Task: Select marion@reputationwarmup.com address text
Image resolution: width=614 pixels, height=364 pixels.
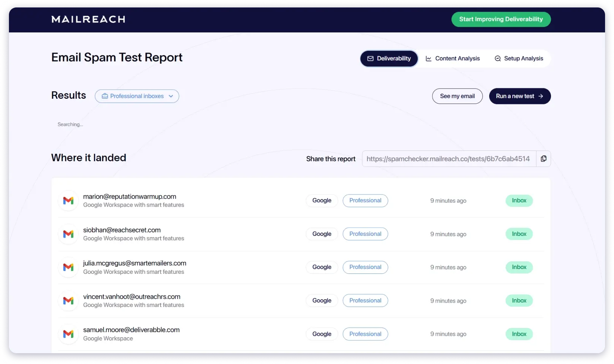Action: [130, 197]
